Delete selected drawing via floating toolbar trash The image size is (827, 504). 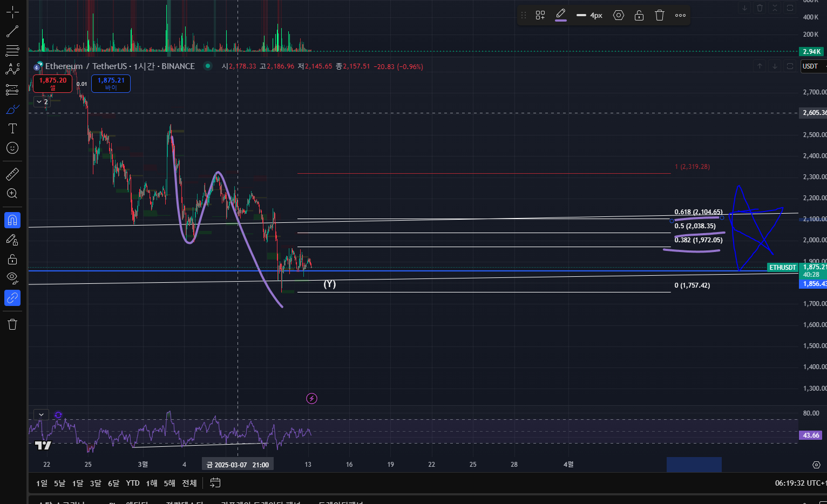[x=660, y=15]
